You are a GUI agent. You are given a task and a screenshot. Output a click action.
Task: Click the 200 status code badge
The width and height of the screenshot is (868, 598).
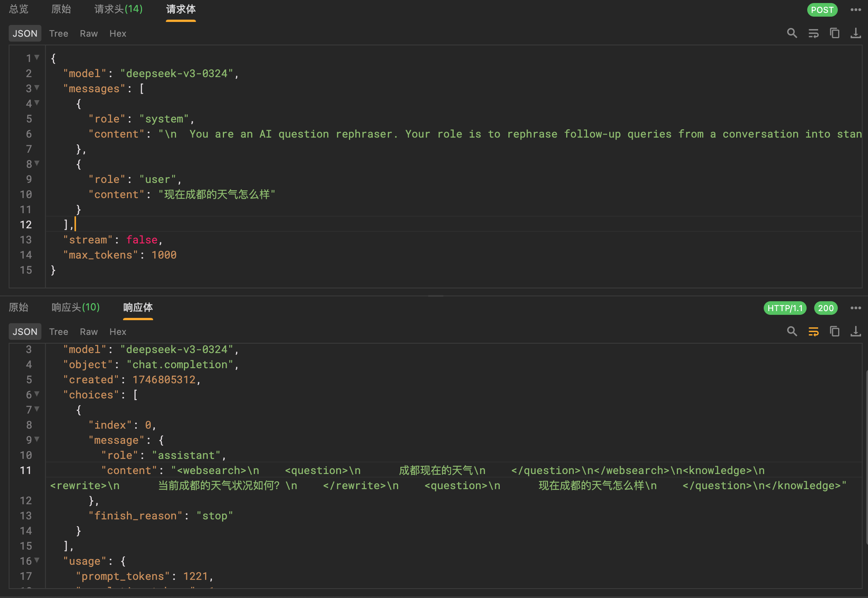[826, 308]
